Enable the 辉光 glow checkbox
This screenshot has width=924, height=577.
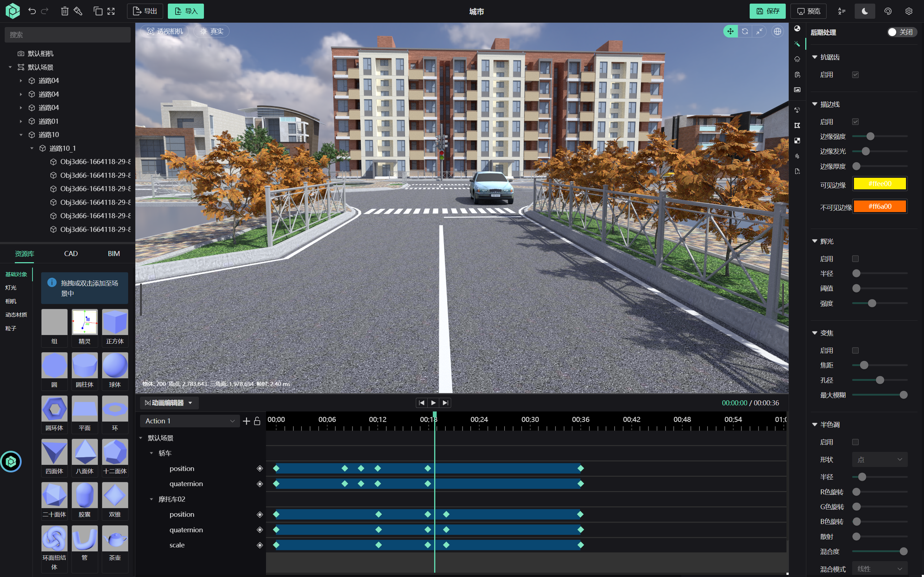pyautogui.click(x=855, y=259)
